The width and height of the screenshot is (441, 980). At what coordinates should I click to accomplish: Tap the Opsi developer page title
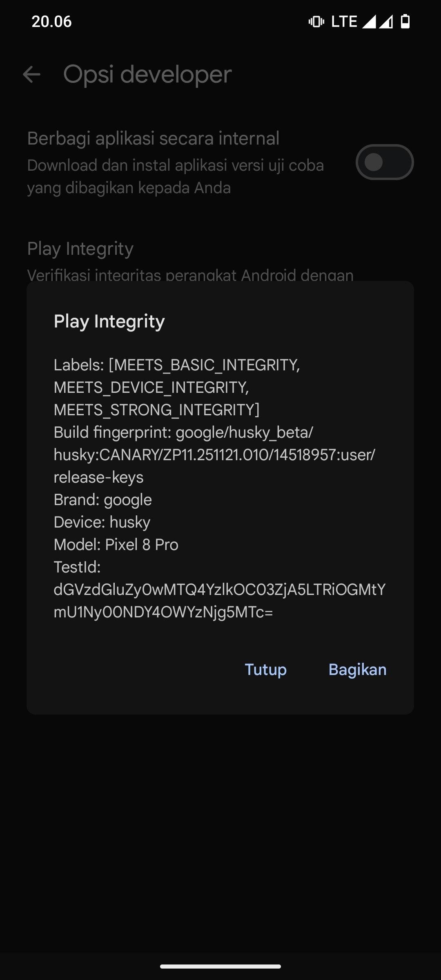147,74
